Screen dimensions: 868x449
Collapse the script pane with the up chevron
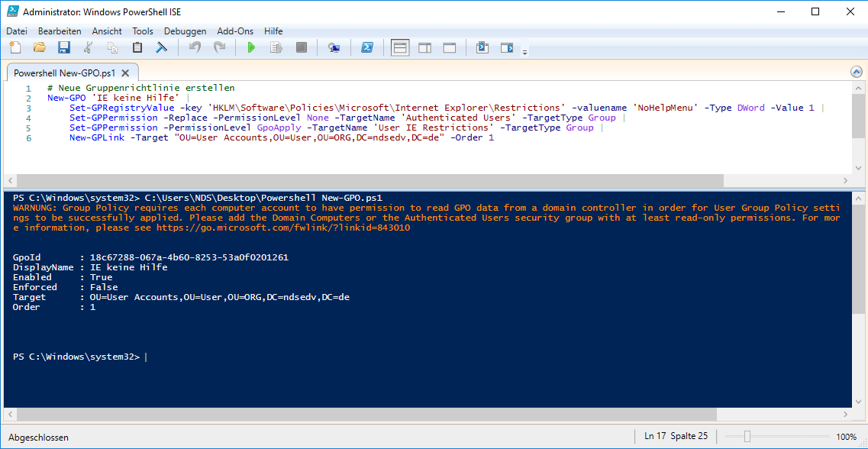click(857, 72)
